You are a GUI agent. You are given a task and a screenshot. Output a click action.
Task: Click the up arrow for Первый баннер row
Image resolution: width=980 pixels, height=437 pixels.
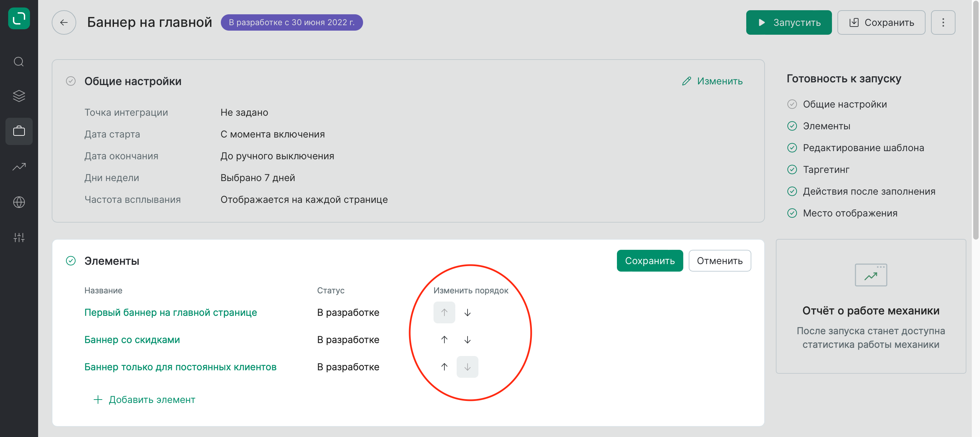pos(444,312)
